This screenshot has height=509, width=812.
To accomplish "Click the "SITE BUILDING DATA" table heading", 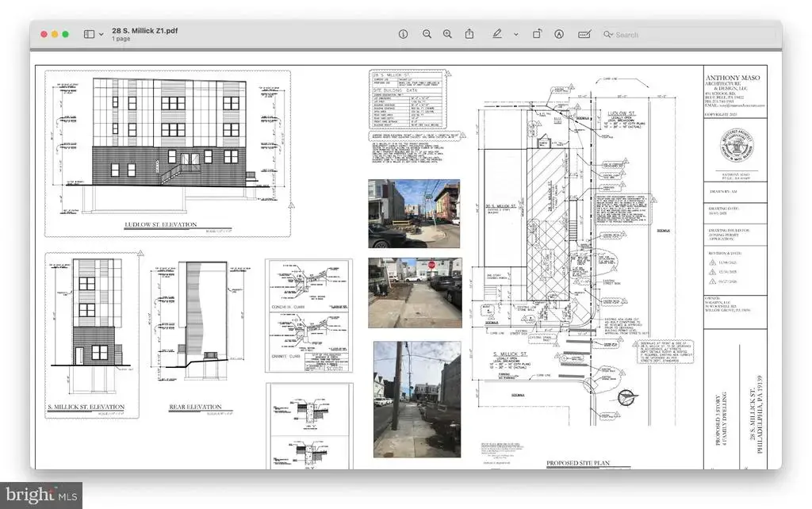I will tap(396, 90).
